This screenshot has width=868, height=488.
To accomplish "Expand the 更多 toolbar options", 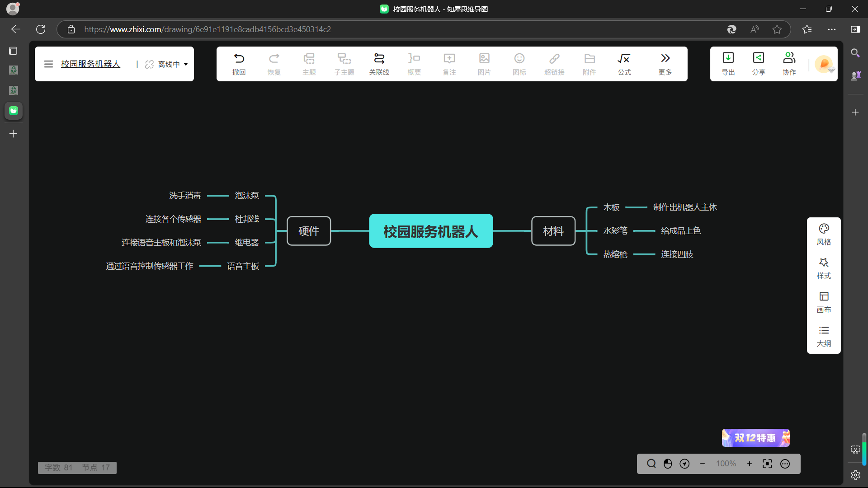I will click(665, 64).
